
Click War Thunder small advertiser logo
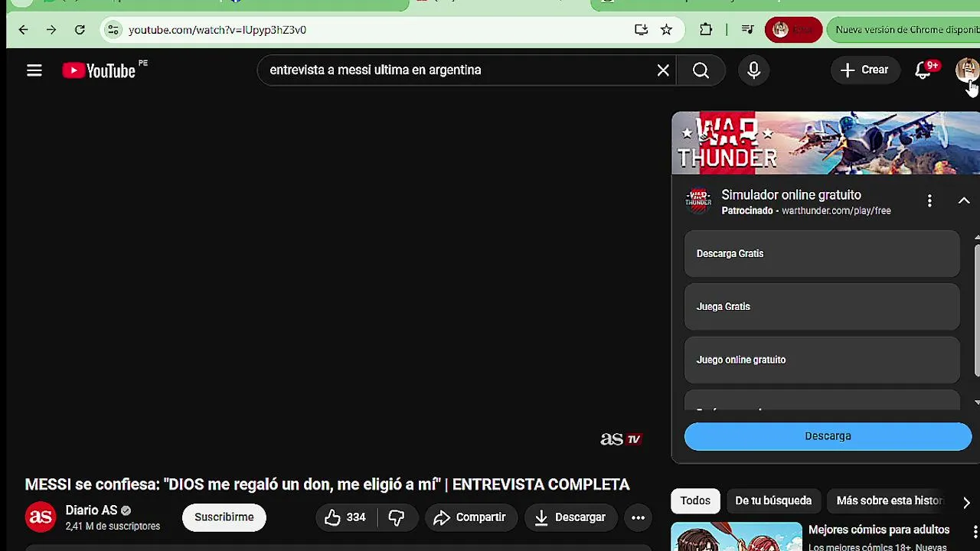(x=698, y=201)
